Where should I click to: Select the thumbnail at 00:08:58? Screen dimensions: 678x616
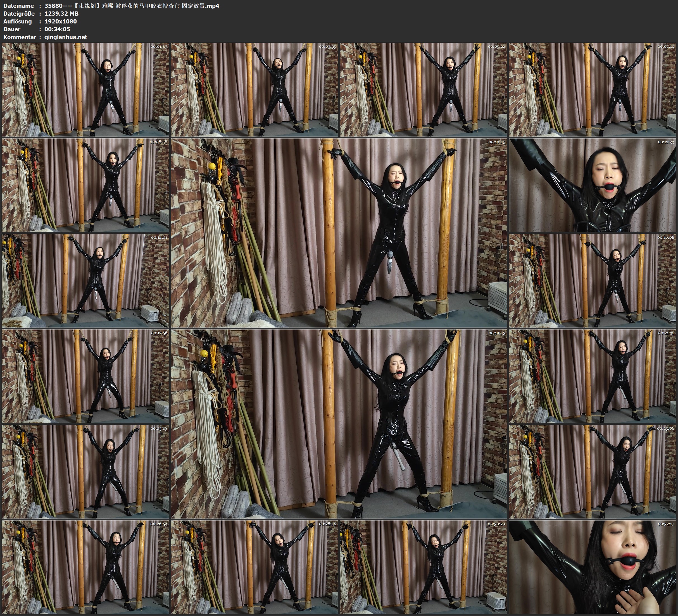click(x=85, y=185)
